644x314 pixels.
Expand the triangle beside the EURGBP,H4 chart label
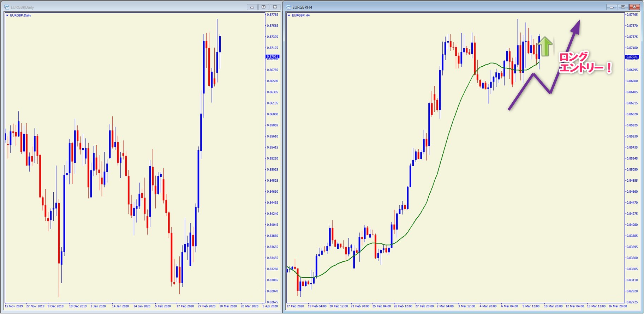tap(289, 16)
